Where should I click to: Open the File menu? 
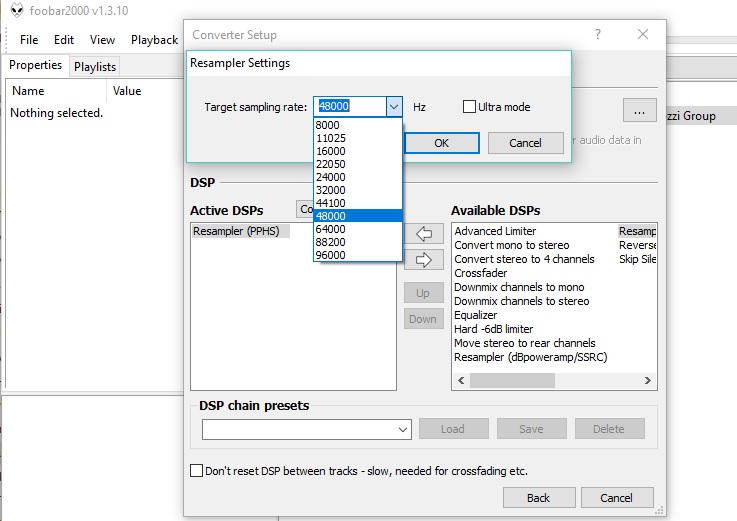(29, 39)
